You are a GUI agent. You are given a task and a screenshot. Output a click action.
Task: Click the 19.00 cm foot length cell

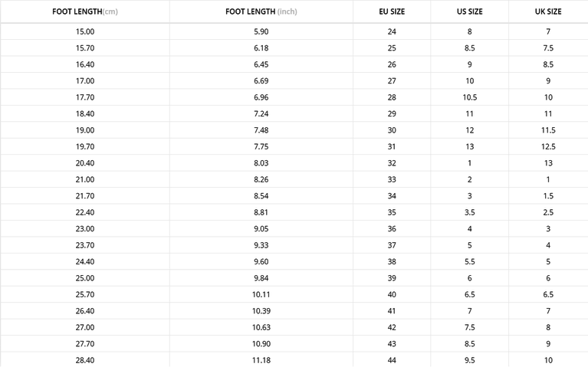tap(85, 130)
